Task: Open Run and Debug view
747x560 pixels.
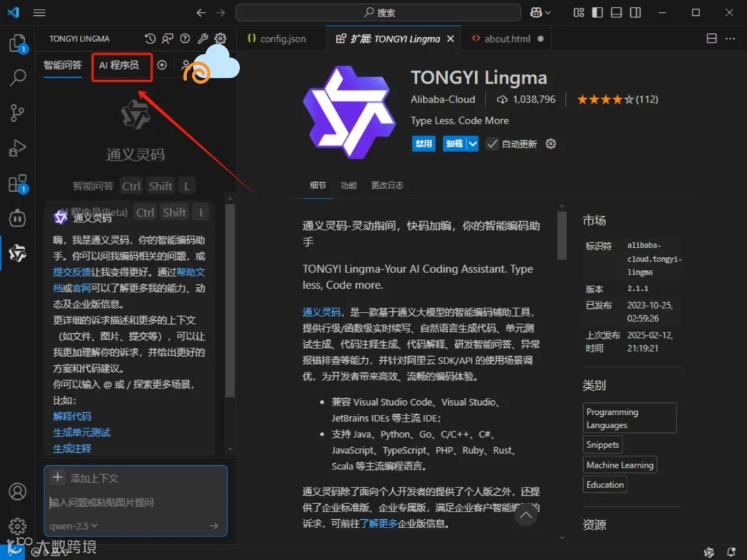Action: pos(17,148)
